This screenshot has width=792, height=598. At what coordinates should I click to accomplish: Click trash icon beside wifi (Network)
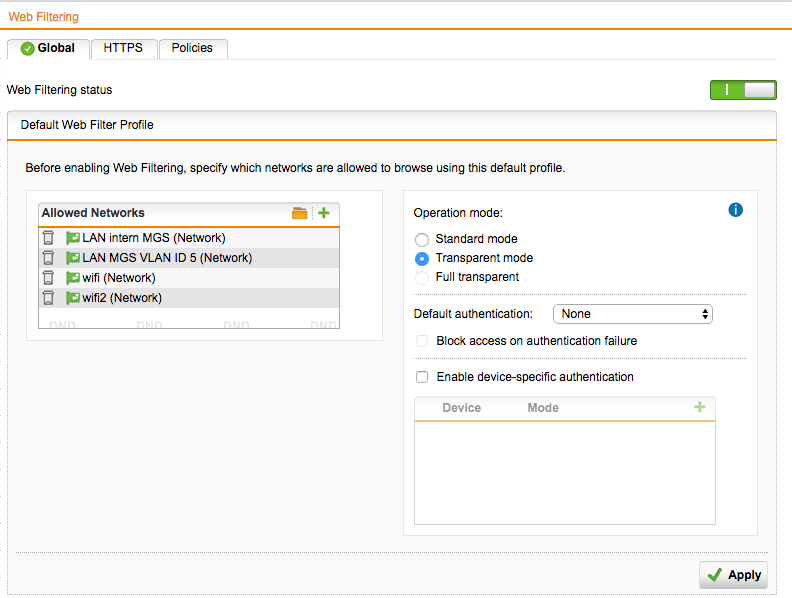(48, 278)
